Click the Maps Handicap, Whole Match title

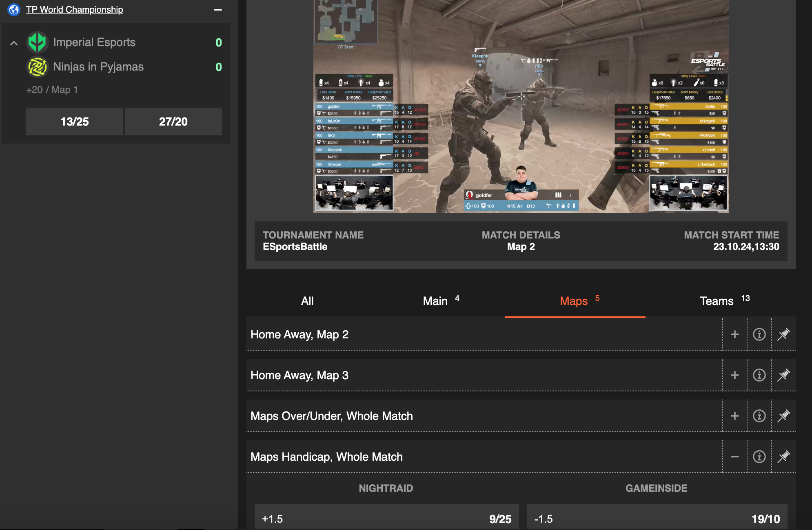(x=326, y=457)
